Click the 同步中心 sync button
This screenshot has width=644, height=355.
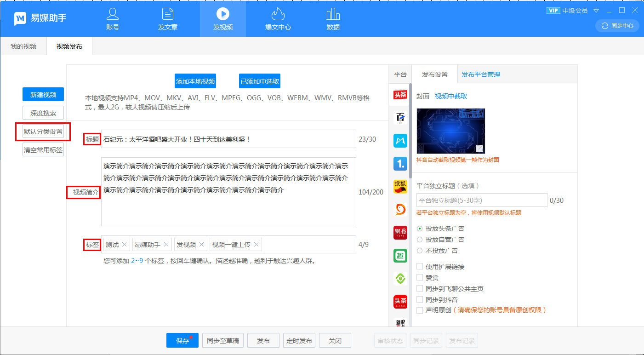tap(617, 26)
